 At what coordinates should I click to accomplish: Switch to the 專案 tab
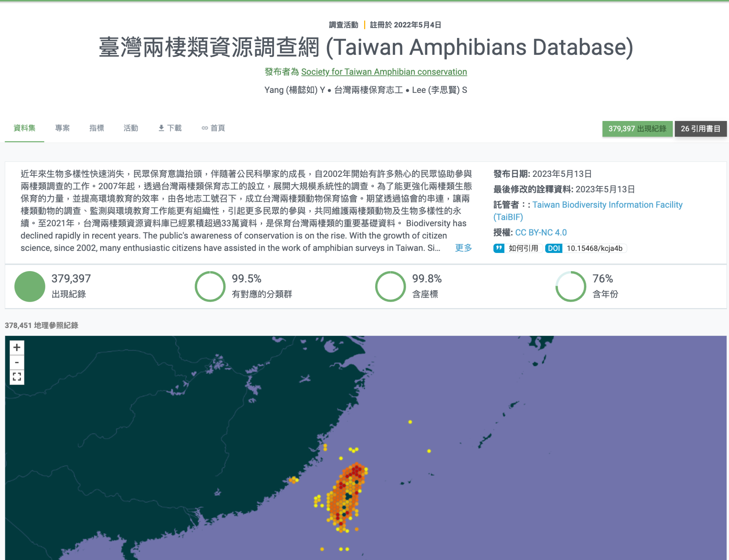62,128
